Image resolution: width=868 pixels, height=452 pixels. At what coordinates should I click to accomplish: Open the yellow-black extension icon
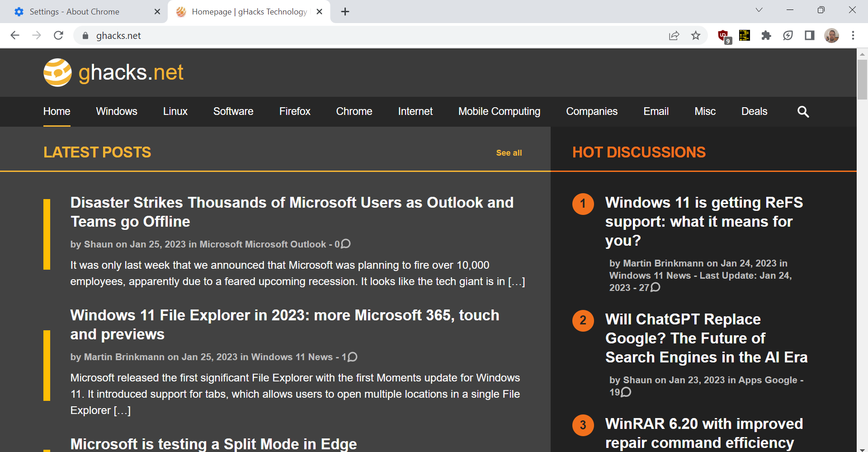click(x=745, y=35)
